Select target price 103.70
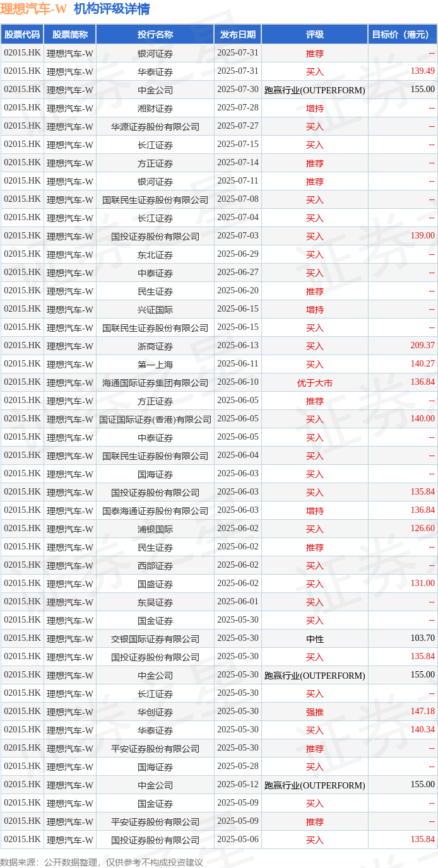This screenshot has width=438, height=868. (422, 638)
